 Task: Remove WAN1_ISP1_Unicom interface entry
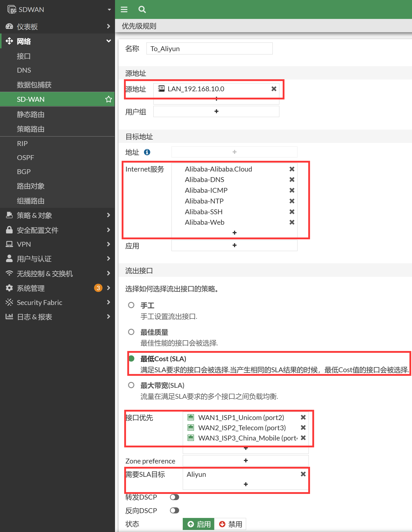click(x=303, y=417)
